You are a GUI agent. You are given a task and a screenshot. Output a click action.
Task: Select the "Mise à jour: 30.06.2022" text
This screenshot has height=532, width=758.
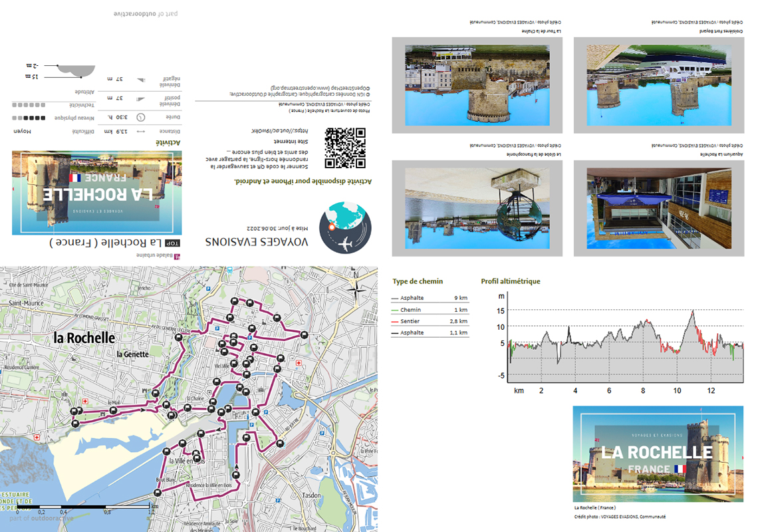pyautogui.click(x=277, y=228)
